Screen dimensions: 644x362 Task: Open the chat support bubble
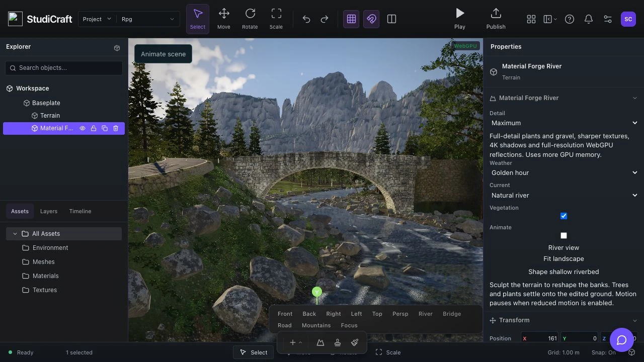click(622, 340)
